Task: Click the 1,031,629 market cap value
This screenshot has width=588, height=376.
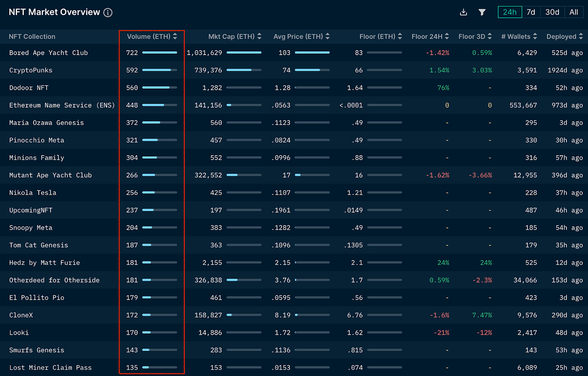Action: pyautogui.click(x=204, y=53)
